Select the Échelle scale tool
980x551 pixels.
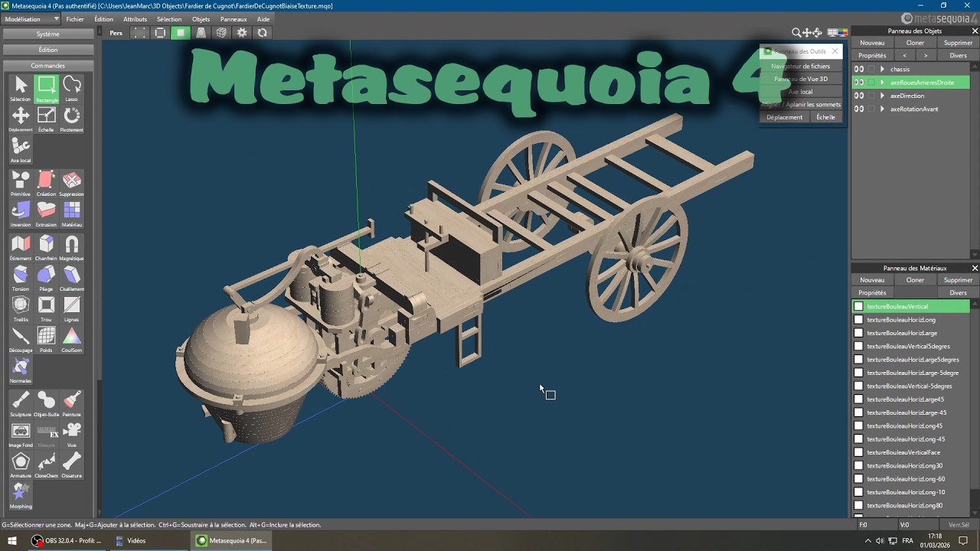[x=47, y=119]
